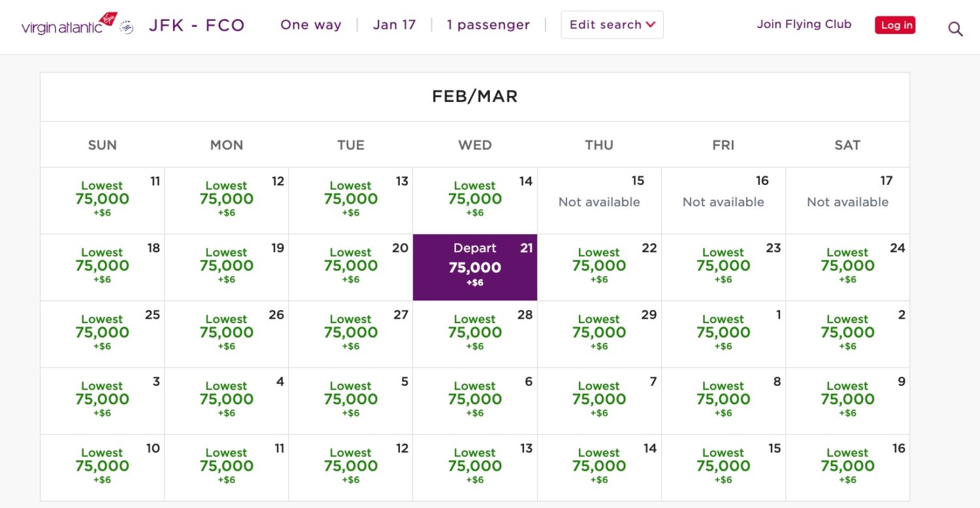Open the 1 passenger selector
Viewport: 980px width, 508px height.
488,25
